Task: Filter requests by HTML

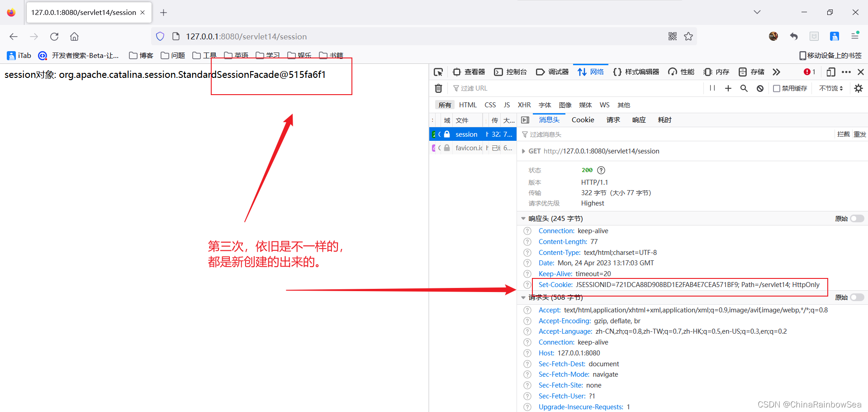Action: 468,105
